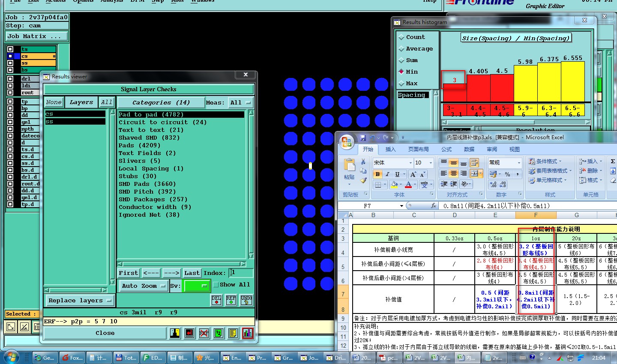Image resolution: width=617 pixels, height=364 pixels.
Task: Click Excel comma style icon
Action: 517,174
